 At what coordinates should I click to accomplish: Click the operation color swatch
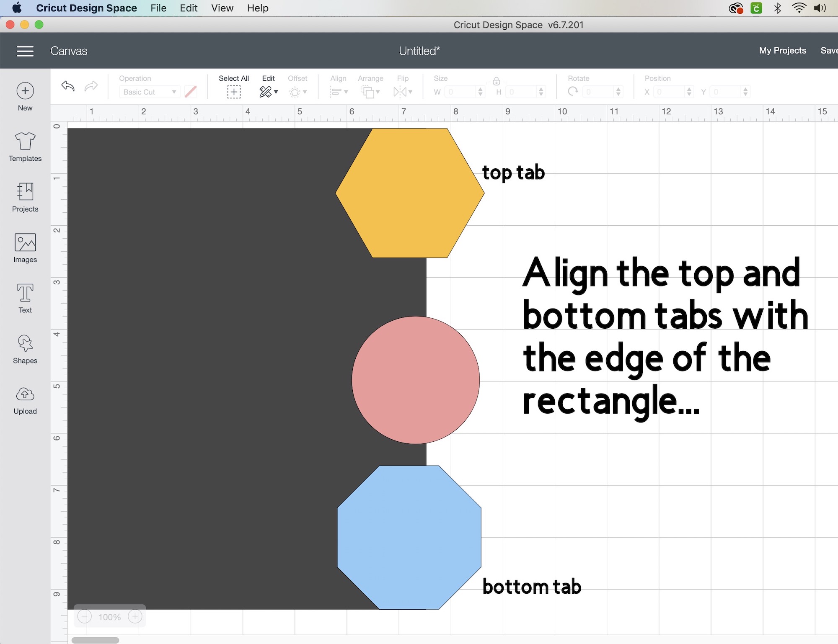pyautogui.click(x=191, y=92)
